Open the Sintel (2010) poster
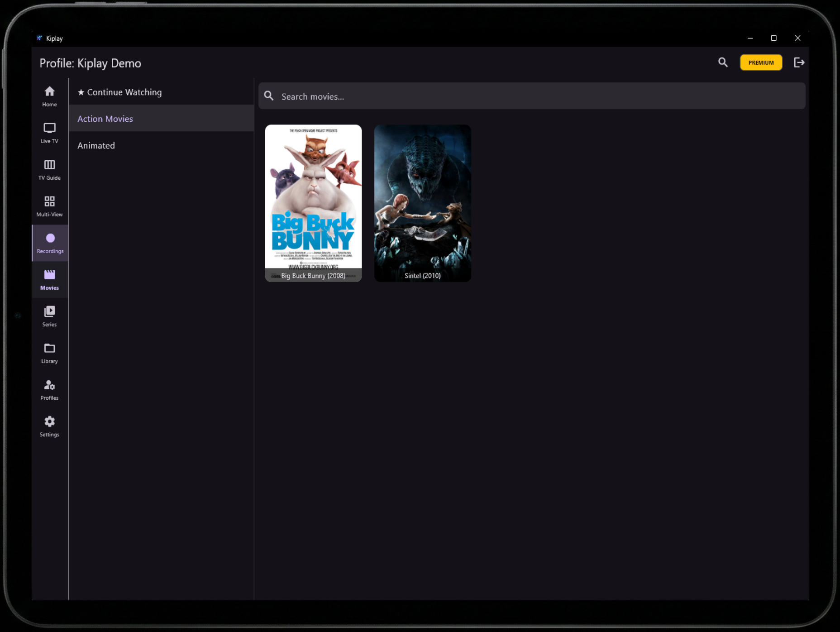Screen dimensions: 840x632 point(422,203)
